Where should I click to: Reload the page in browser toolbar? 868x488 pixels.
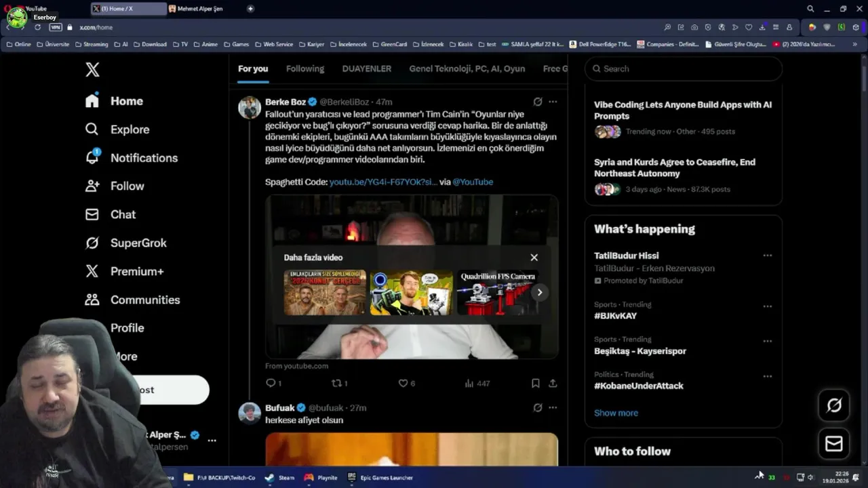[x=37, y=27]
